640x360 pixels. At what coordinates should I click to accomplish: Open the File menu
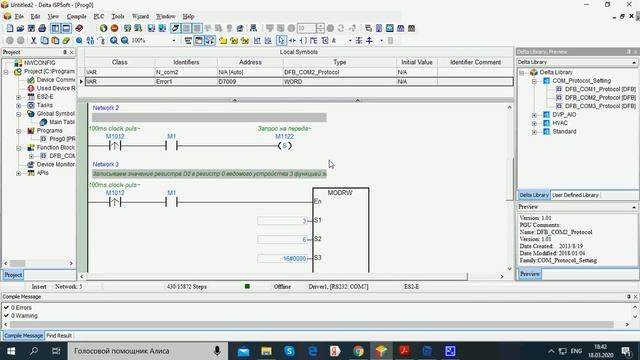(x=19, y=16)
